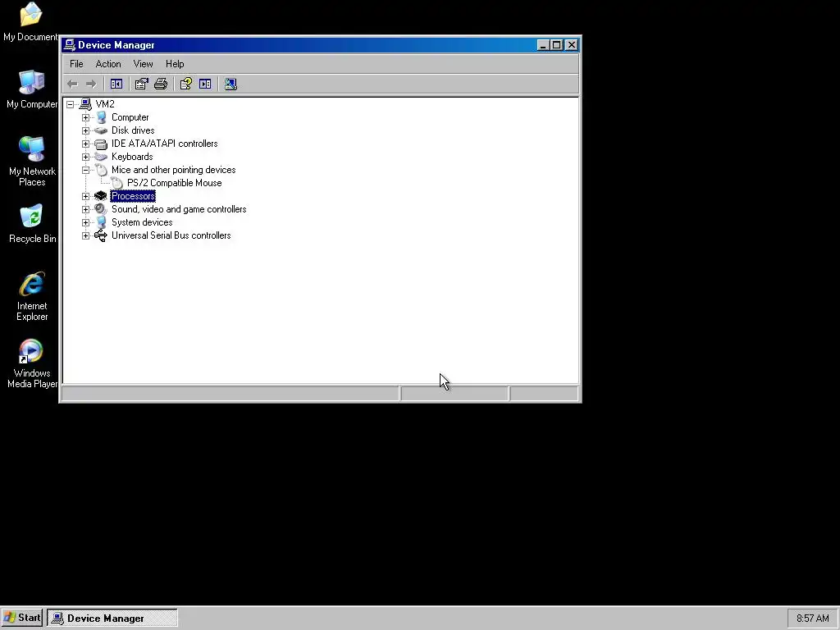This screenshot has height=630, width=840.
Task: Click the Disk drives category icon
Action: tap(101, 130)
